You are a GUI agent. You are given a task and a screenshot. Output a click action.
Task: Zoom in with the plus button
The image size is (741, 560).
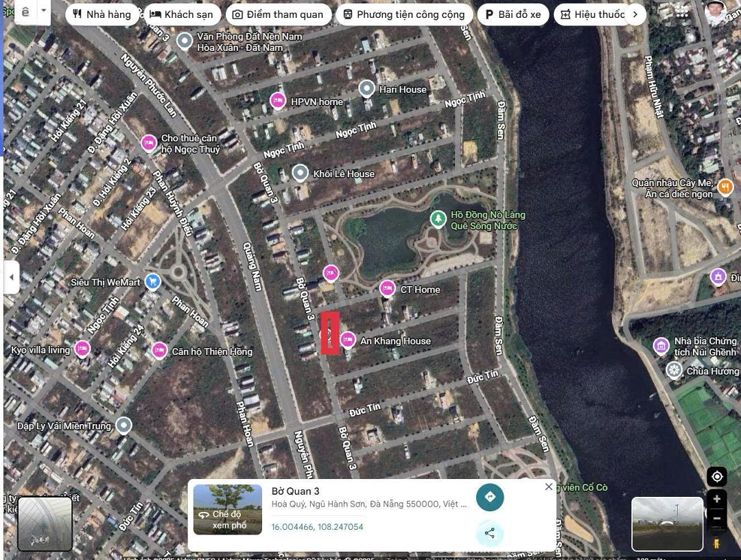coord(717,499)
